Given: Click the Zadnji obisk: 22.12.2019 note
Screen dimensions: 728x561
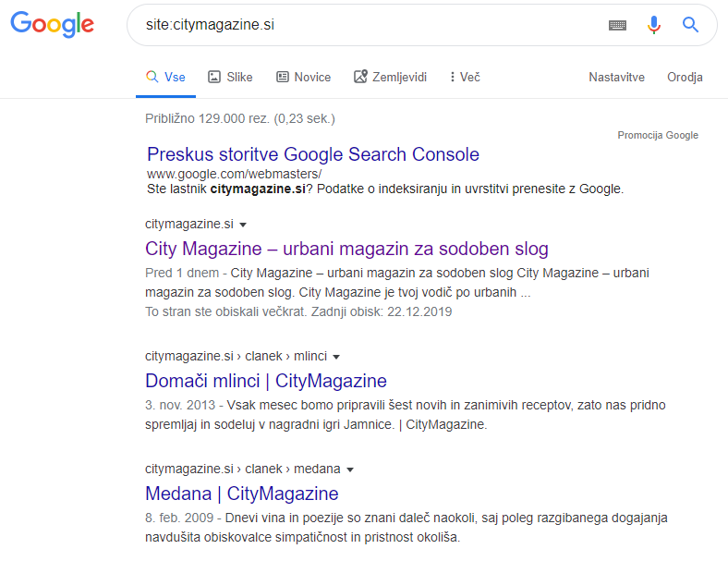Looking at the screenshot, I should [382, 311].
